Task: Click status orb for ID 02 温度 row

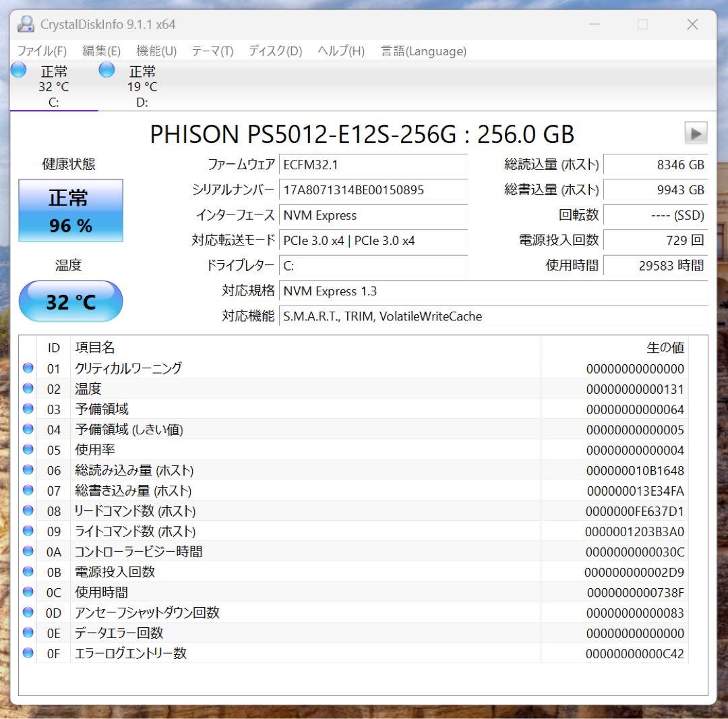Action: (28, 389)
